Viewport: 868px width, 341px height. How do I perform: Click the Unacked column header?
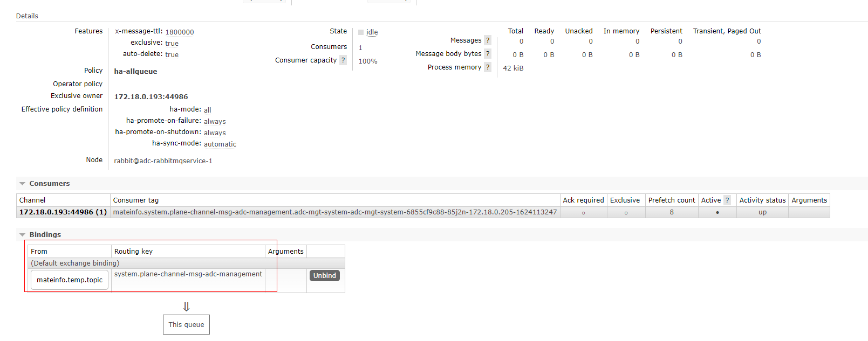[x=579, y=31]
